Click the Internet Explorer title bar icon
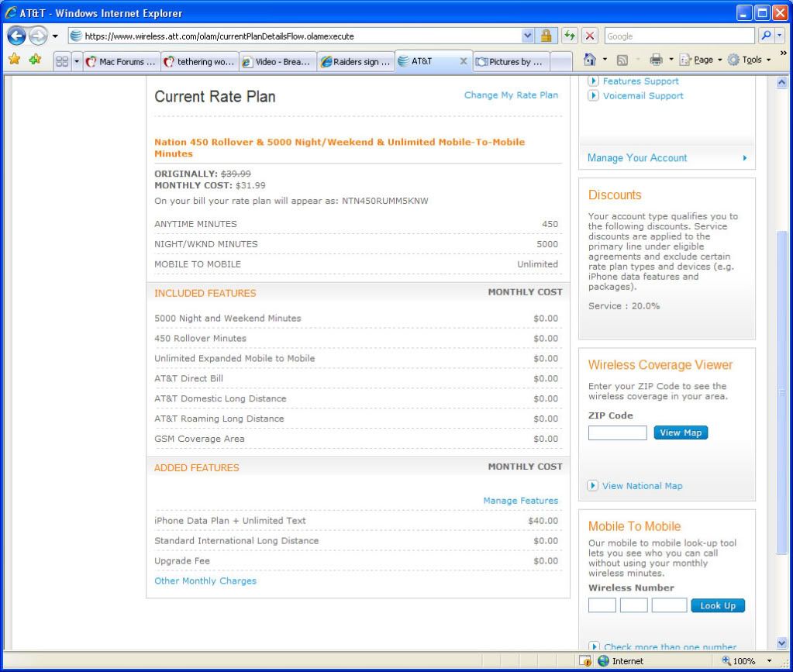793x672 pixels. (x=10, y=12)
